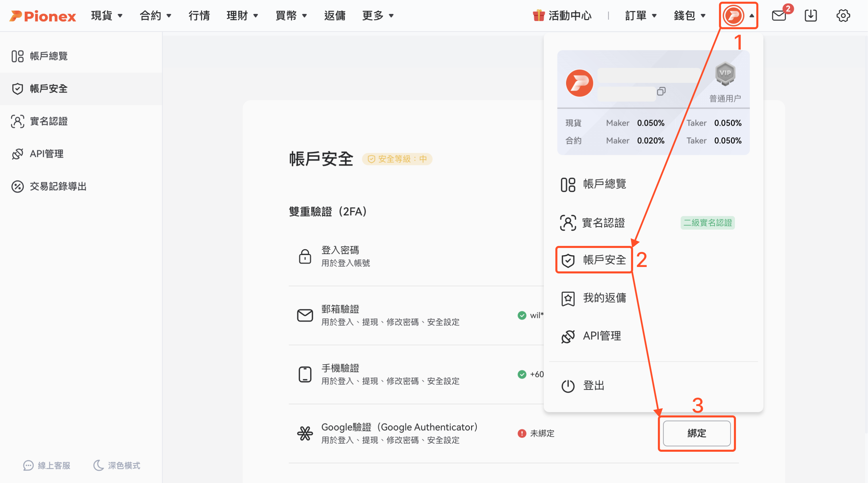The height and width of the screenshot is (483, 868).
Task: Expand the 合約 dropdown menu
Action: click(x=155, y=16)
